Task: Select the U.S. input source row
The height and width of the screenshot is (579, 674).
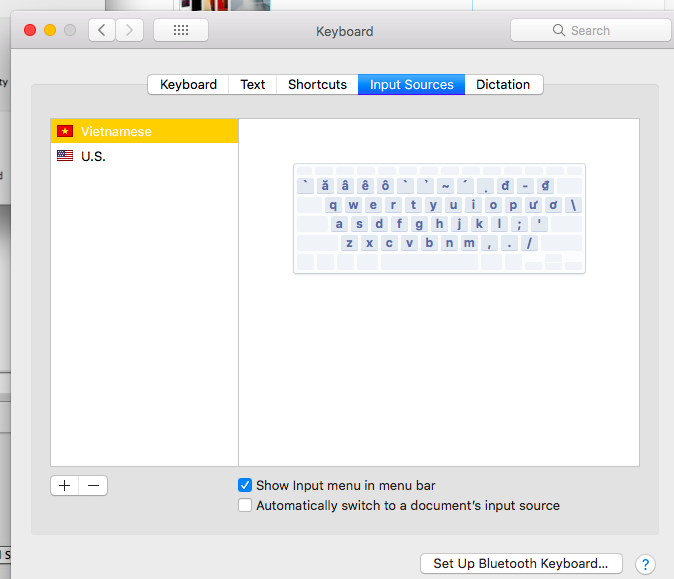Action: pyautogui.click(x=144, y=156)
